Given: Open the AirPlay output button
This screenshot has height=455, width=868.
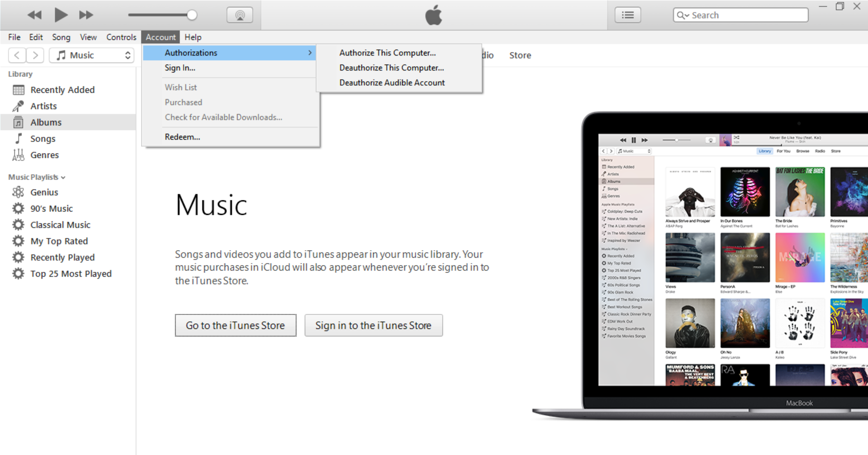Looking at the screenshot, I should (240, 15).
